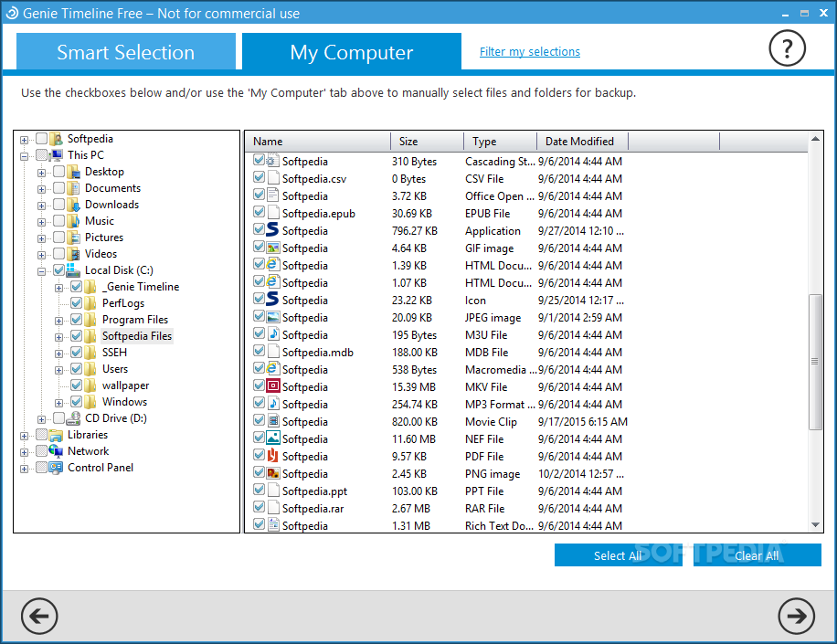Switch to the Smart Selection tab

tap(126, 52)
